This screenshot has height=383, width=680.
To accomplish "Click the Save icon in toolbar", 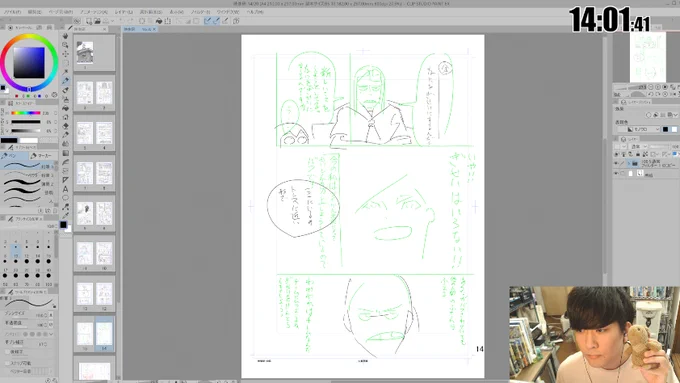I will (105, 20).
